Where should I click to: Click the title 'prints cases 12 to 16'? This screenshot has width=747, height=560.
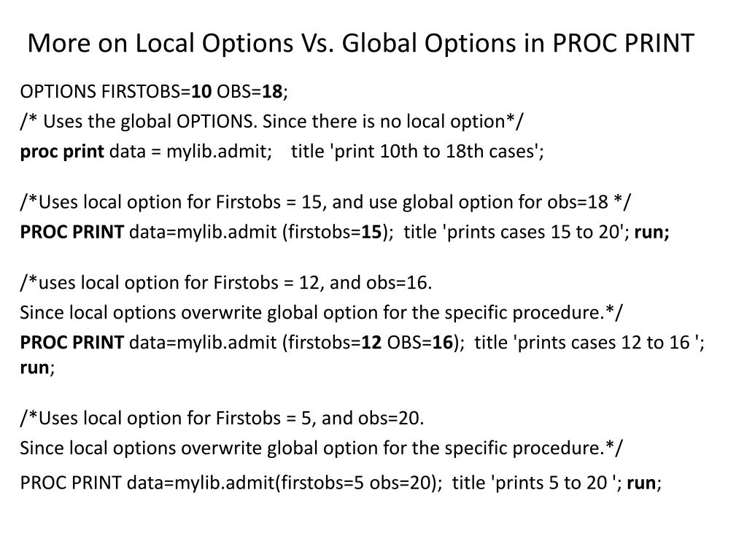(x=589, y=343)
